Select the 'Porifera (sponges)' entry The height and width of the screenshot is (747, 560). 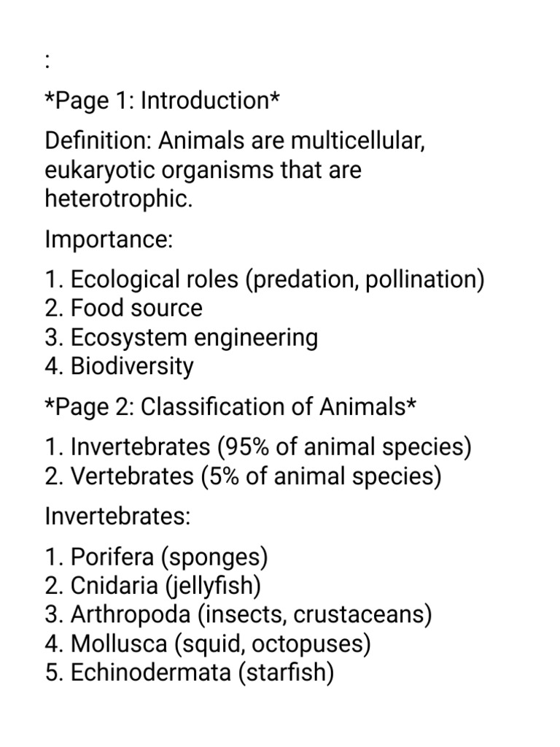pyautogui.click(x=156, y=557)
